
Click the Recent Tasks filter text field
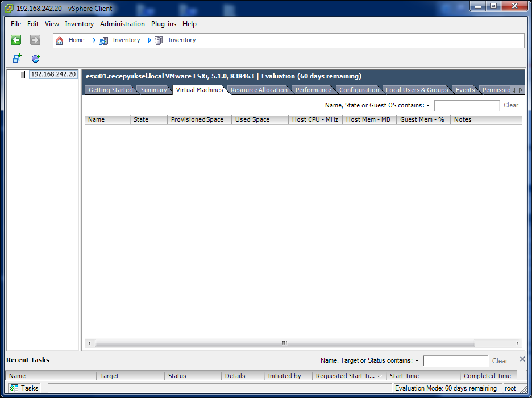(456, 360)
